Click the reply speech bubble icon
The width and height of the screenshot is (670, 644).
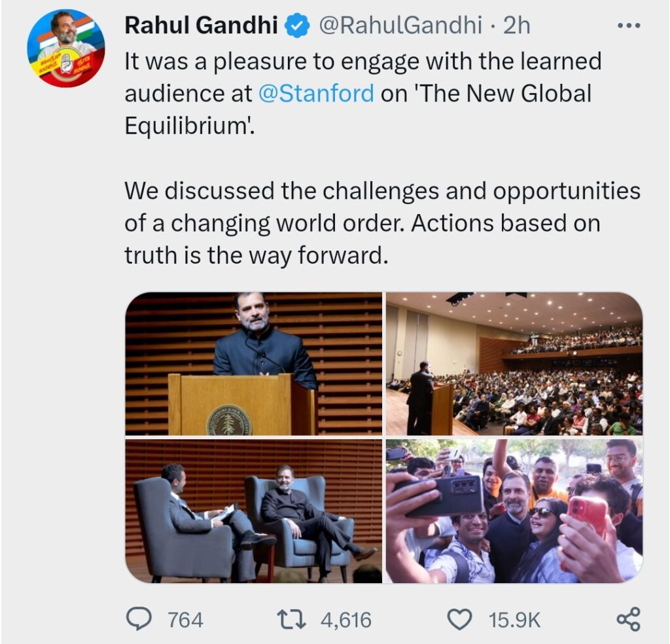pyautogui.click(x=139, y=619)
